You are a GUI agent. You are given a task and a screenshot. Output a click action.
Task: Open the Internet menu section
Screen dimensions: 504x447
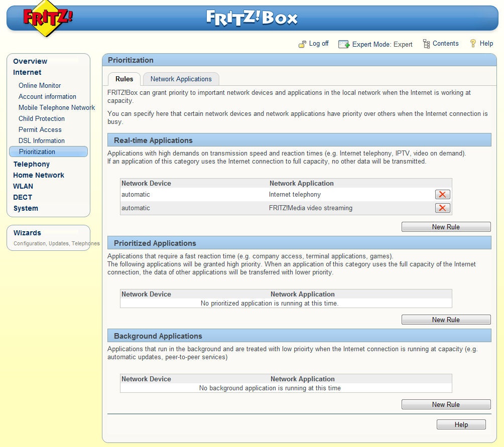[27, 72]
